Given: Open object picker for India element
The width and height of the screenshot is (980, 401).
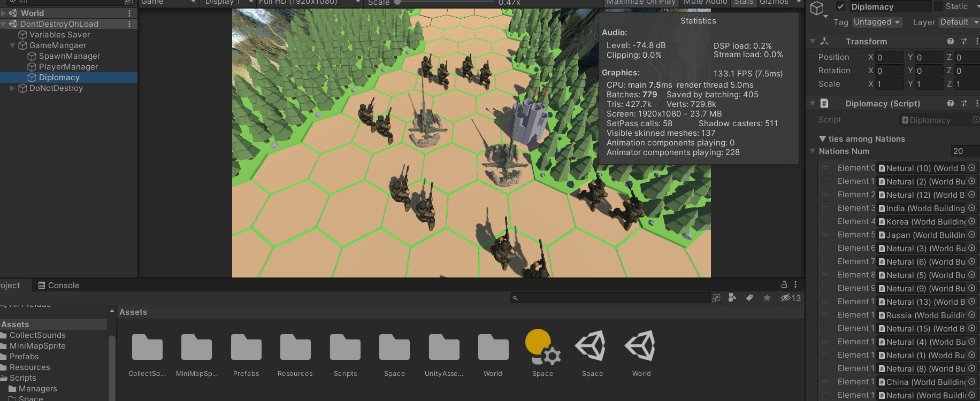Looking at the screenshot, I should (x=972, y=208).
